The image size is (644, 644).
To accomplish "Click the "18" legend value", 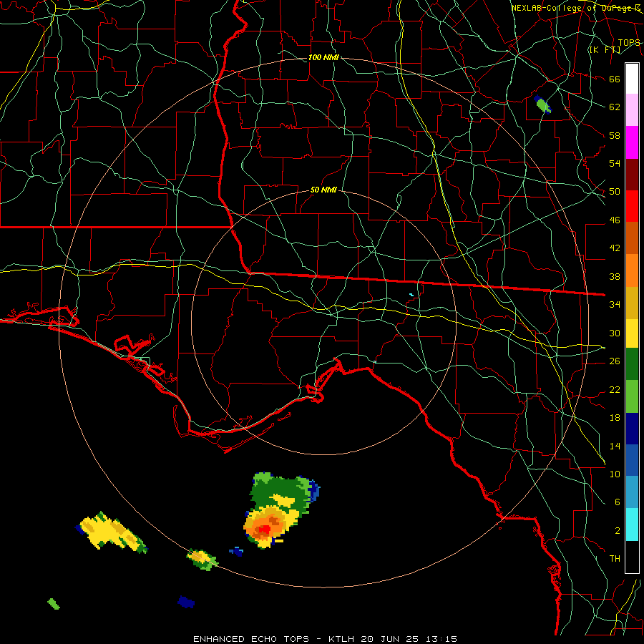I will pyautogui.click(x=615, y=418).
